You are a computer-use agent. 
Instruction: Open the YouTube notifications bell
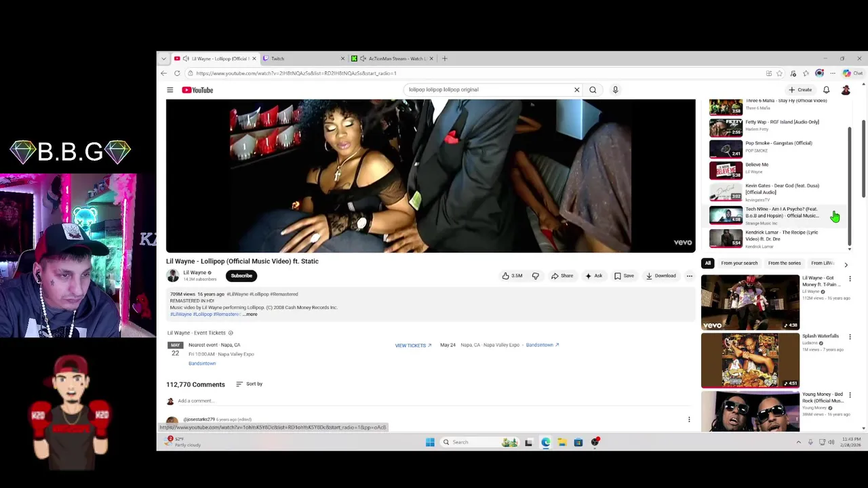826,89
